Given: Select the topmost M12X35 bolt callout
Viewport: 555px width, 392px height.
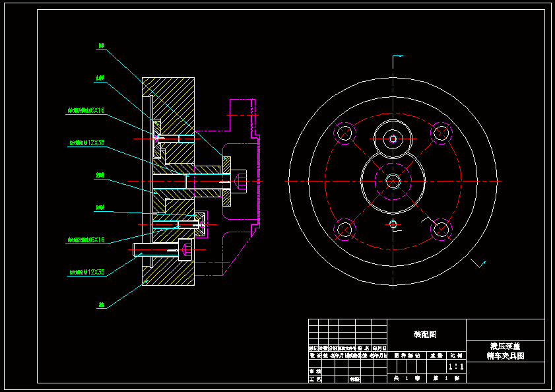Looking at the screenshot, I should 87,143.
